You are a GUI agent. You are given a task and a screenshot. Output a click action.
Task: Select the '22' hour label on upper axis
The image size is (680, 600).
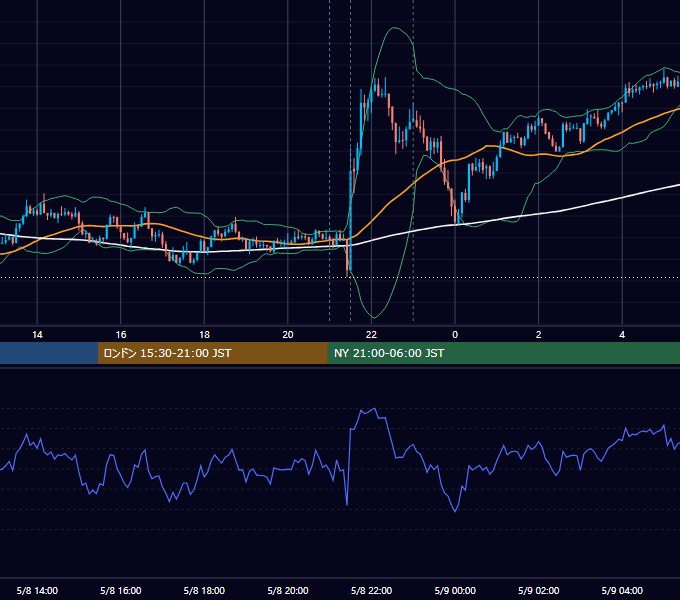371,335
